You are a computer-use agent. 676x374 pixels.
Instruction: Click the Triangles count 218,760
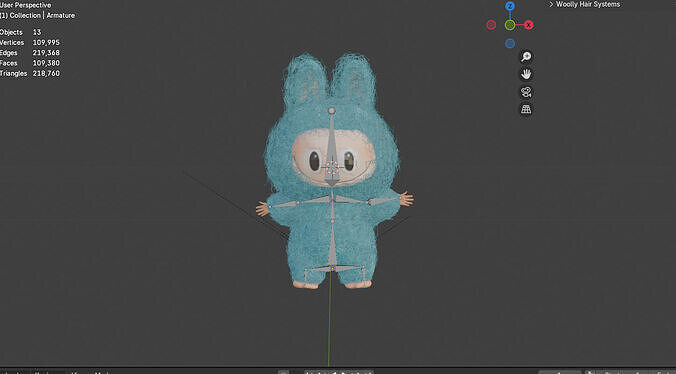(46, 74)
